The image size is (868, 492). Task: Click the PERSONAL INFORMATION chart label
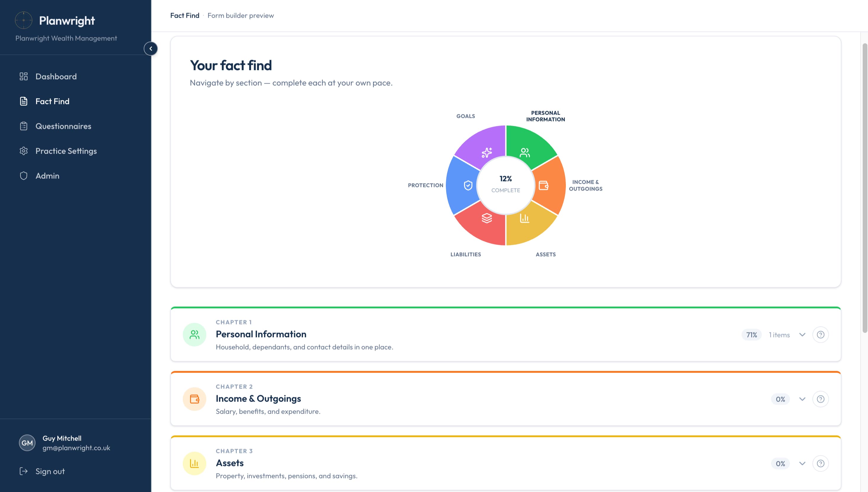click(x=545, y=116)
